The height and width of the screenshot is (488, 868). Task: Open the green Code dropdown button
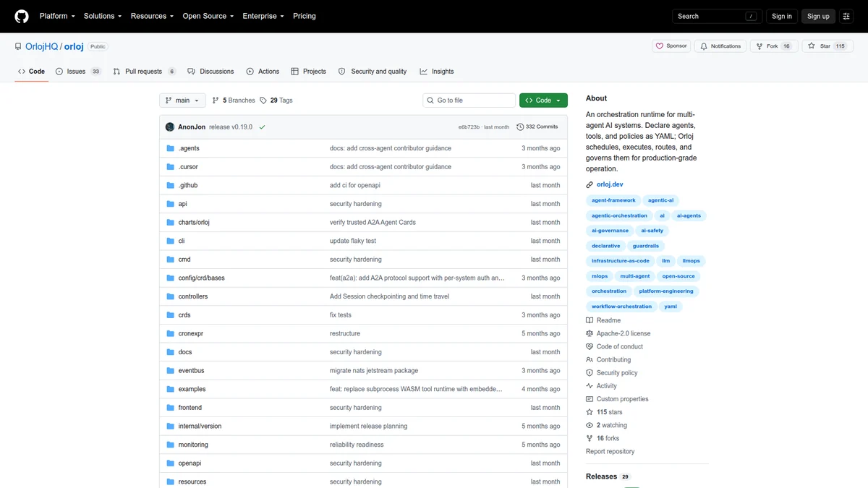coord(543,100)
